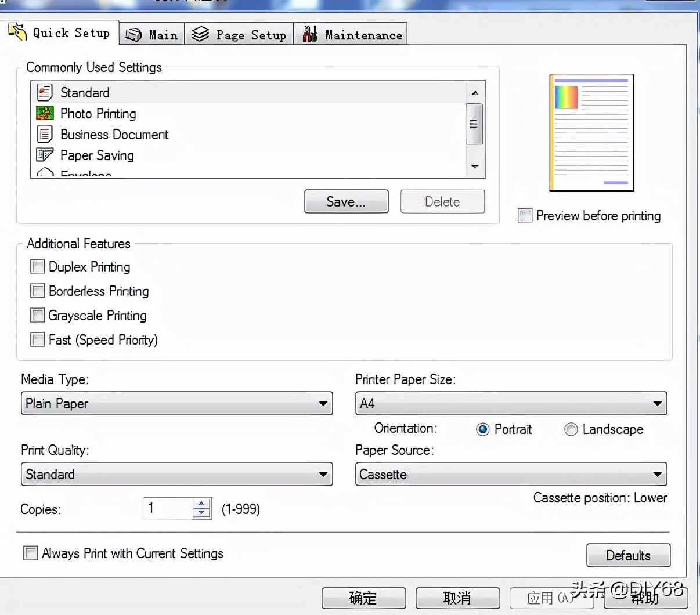Click the Paper Saving profile icon
This screenshot has width=700, height=615.
[45, 155]
